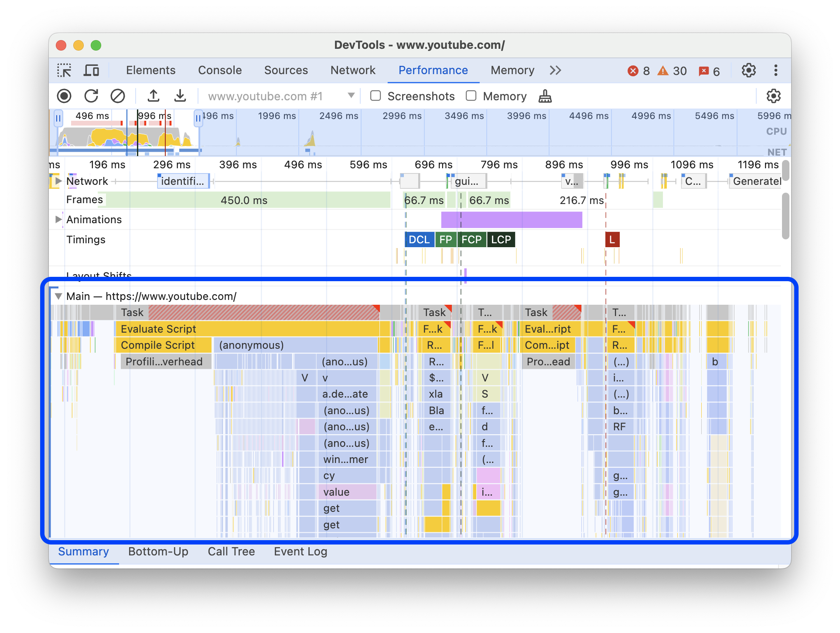This screenshot has width=840, height=633.
Task: Select the Performance tab
Action: pos(434,70)
